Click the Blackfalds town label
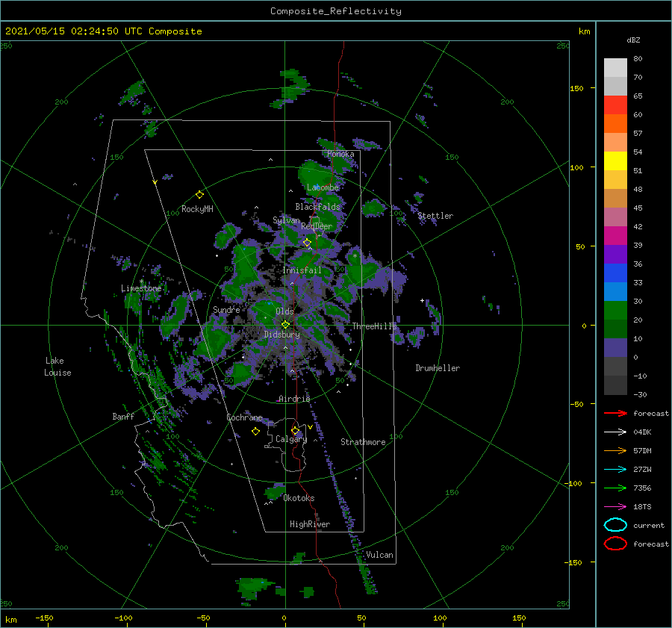The width and height of the screenshot is (672, 628). (x=317, y=207)
